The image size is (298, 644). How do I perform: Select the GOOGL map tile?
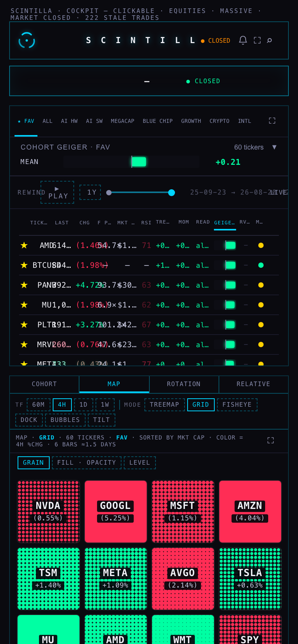click(116, 512)
